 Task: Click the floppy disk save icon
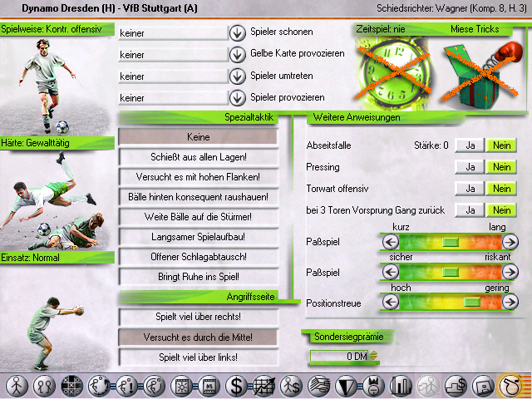483,386
